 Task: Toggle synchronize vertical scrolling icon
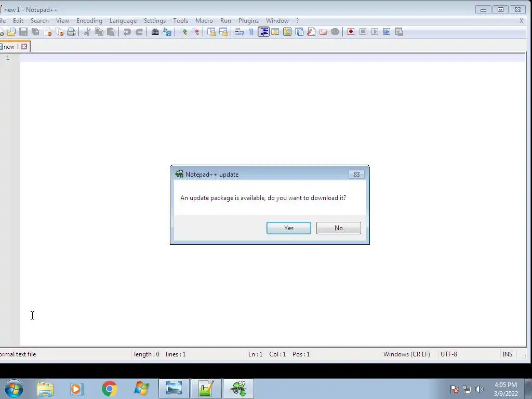coord(211,32)
